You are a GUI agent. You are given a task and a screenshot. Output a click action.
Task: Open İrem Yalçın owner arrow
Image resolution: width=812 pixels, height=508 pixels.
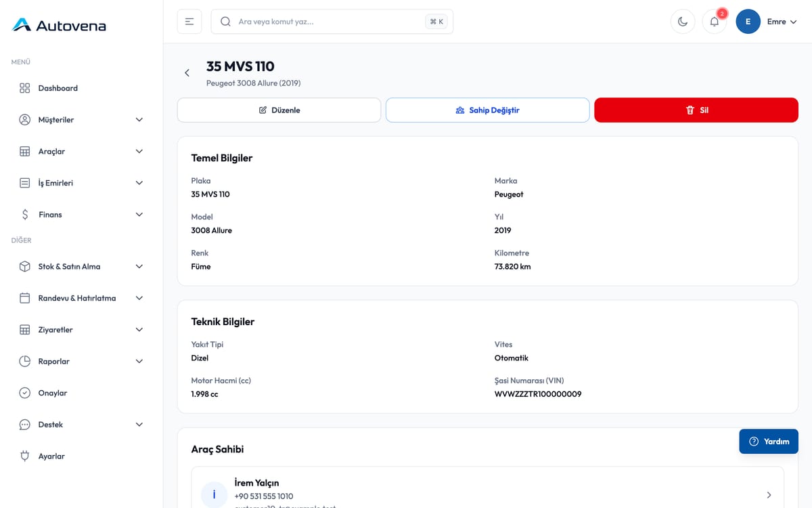[769, 495]
